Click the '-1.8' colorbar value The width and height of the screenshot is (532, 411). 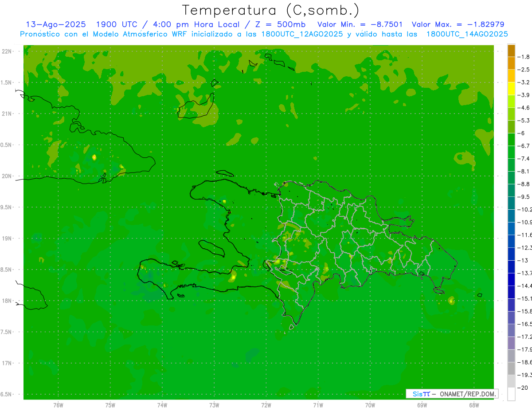pyautogui.click(x=523, y=57)
